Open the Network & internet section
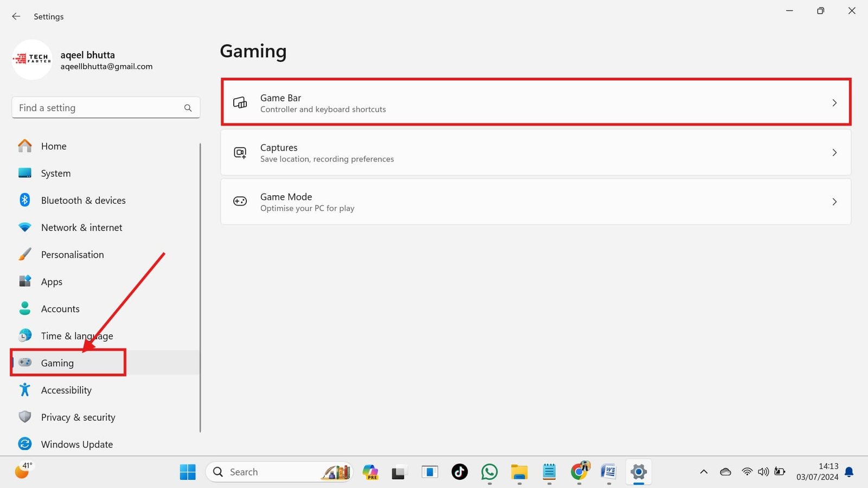 (x=81, y=227)
